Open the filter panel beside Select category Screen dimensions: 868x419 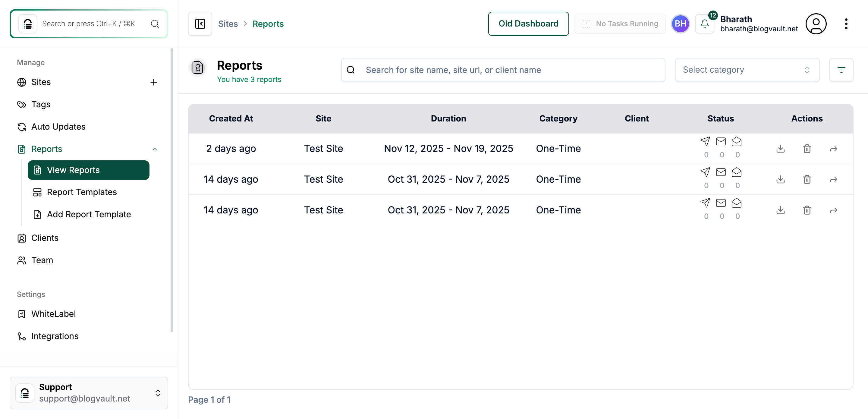coord(842,70)
